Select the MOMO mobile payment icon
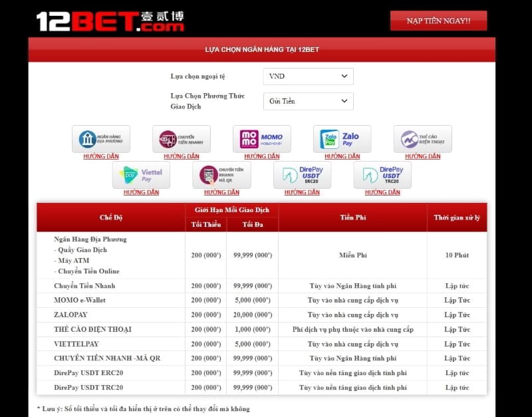The width and height of the screenshot is (532, 417). 261,138
